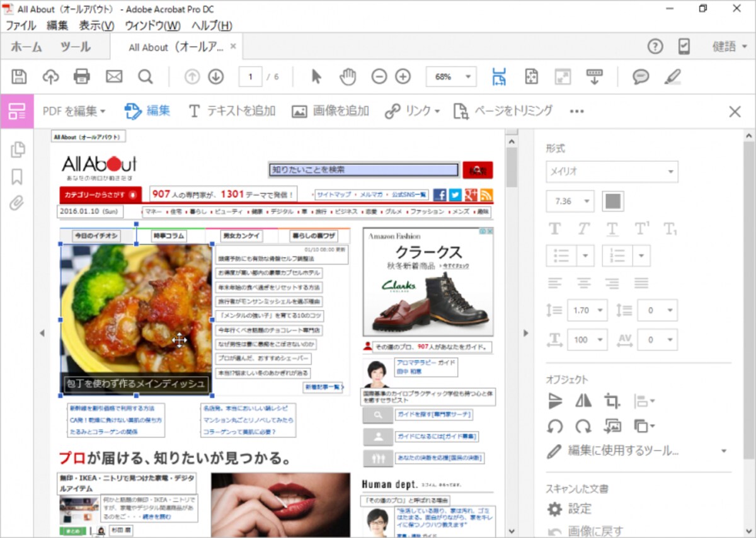756x538 pixels.
Task: Select the Hand pan tool
Action: (x=348, y=77)
